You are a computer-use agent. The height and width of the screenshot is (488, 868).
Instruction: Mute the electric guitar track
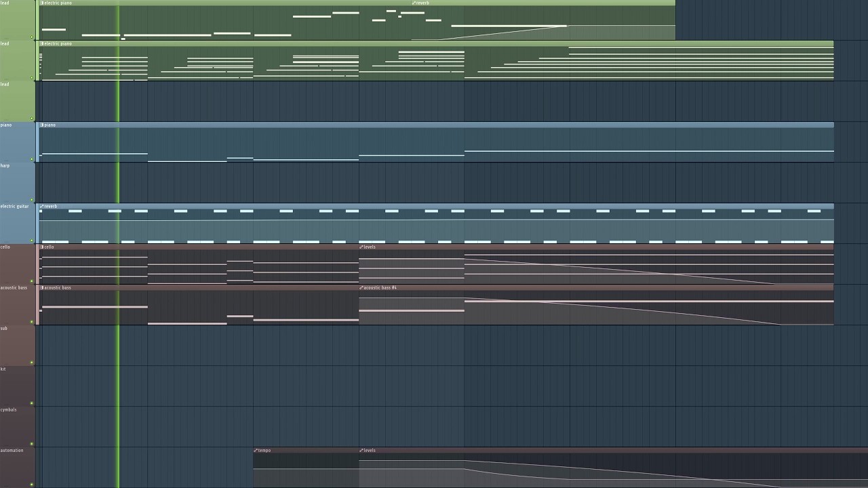pos(32,241)
